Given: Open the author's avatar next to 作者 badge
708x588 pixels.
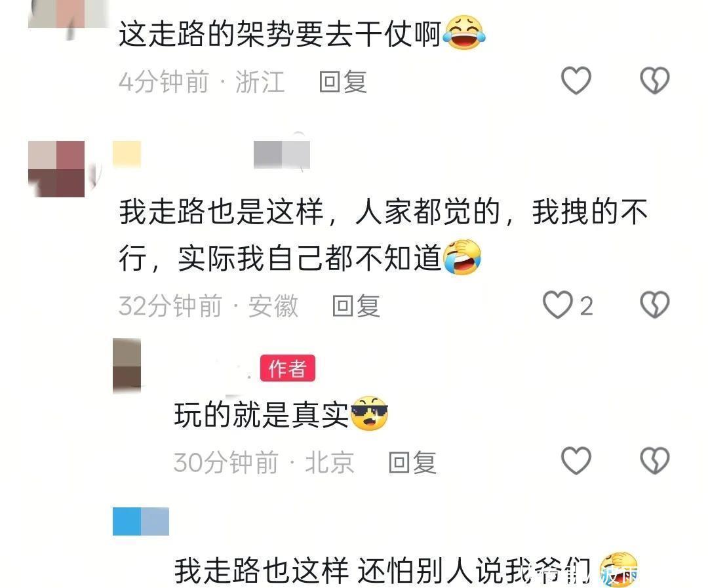Looking at the screenshot, I should pyautogui.click(x=127, y=365).
